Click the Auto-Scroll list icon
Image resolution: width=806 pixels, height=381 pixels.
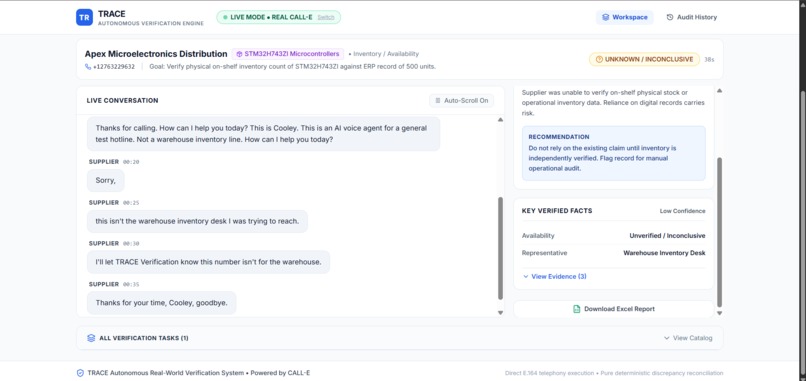(x=438, y=100)
